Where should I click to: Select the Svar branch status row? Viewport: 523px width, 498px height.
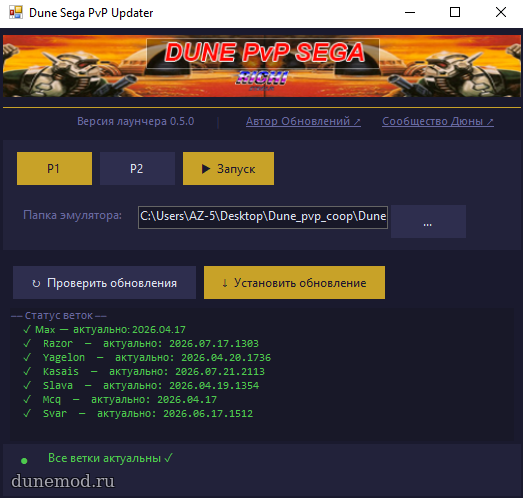tap(138, 414)
